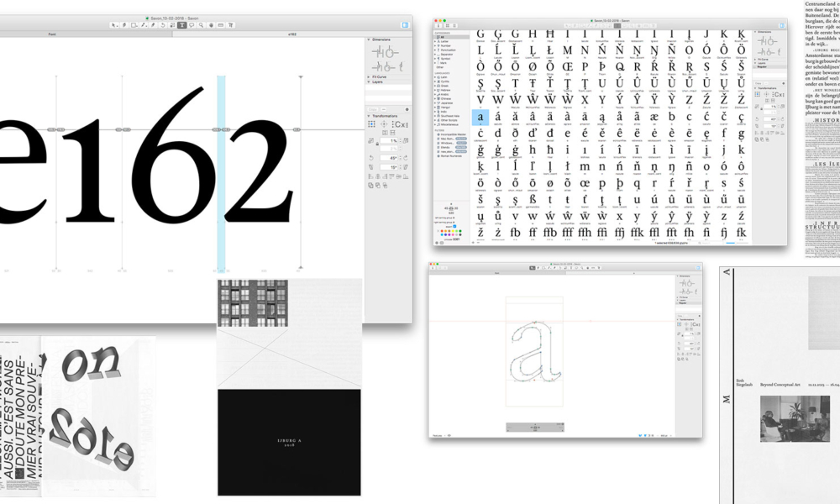Collapse the Transformations section in e162 window
The width and height of the screenshot is (840, 504).
(x=369, y=116)
